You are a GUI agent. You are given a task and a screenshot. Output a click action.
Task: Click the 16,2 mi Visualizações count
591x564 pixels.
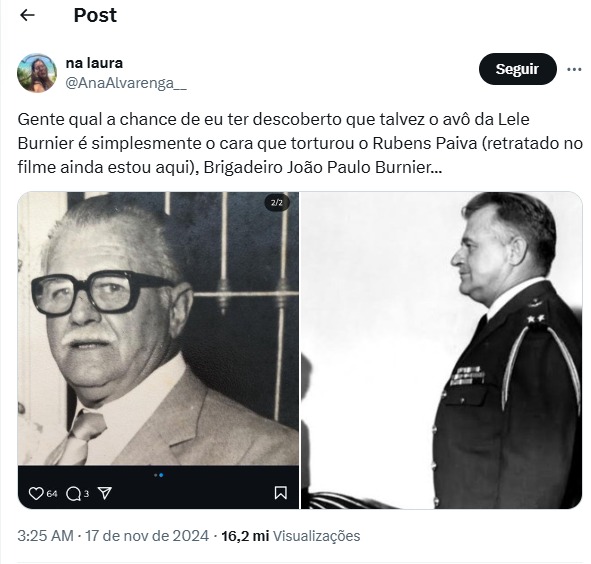(291, 536)
